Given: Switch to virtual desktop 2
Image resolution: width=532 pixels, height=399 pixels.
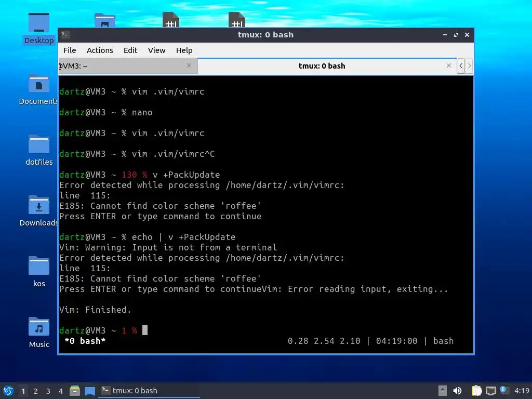Looking at the screenshot, I should [x=36, y=391].
